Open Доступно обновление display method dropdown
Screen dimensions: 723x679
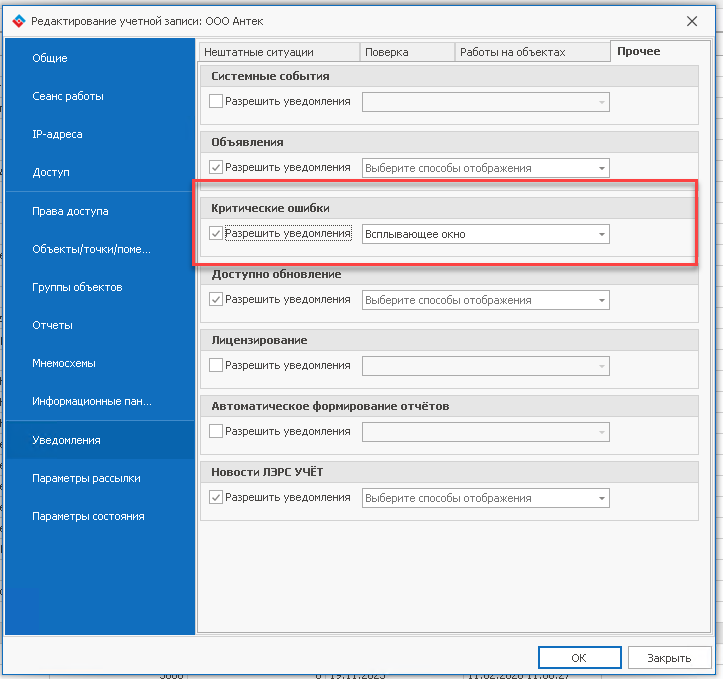pyautogui.click(x=601, y=300)
